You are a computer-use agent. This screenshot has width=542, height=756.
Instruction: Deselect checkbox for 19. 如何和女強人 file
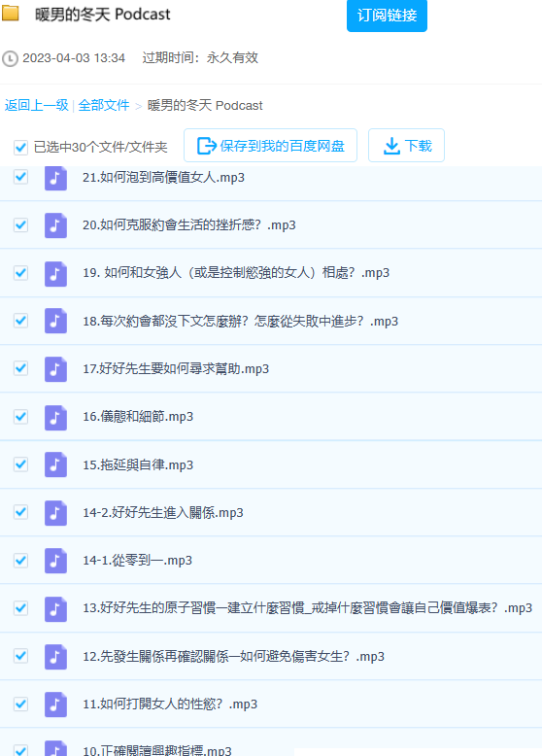[20, 272]
